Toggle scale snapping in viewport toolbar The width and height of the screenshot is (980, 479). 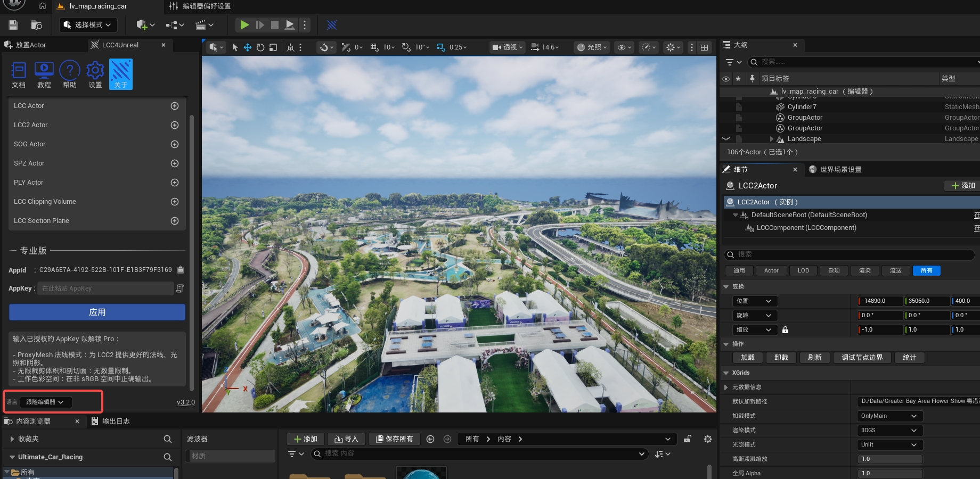pyautogui.click(x=441, y=47)
